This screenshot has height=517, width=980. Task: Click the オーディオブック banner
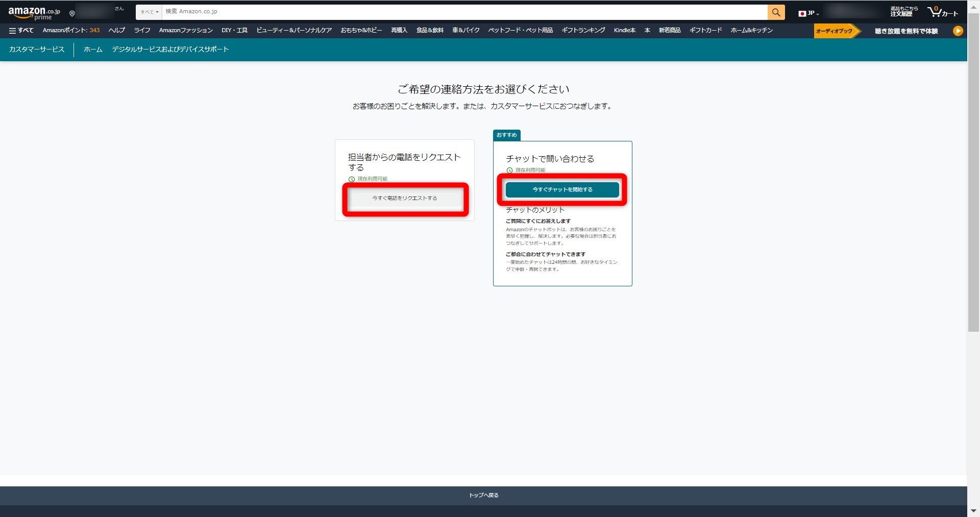[x=837, y=31]
